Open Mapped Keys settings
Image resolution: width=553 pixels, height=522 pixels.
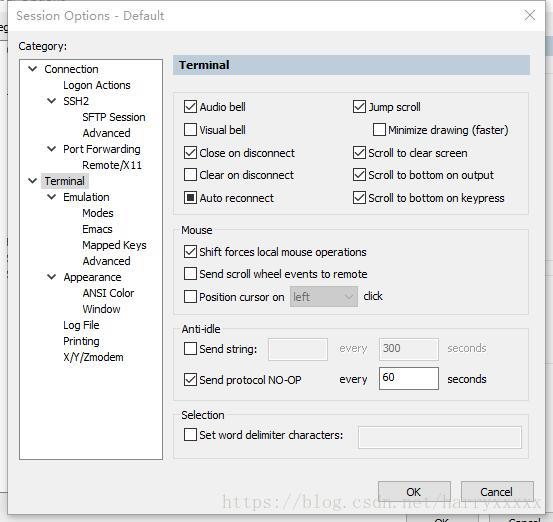[x=114, y=245]
